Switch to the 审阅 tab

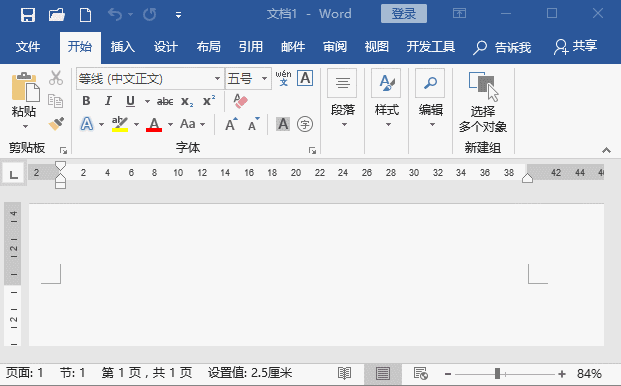(x=335, y=47)
